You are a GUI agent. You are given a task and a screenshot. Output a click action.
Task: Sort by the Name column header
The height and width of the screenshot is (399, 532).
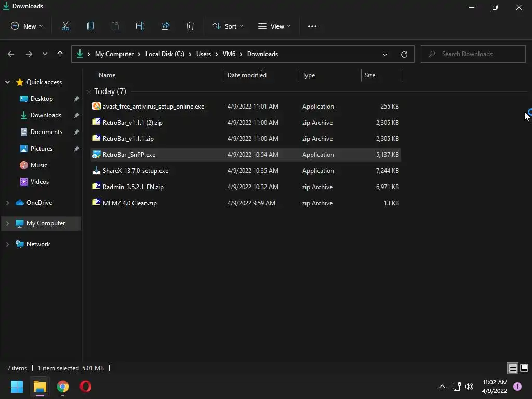(107, 75)
